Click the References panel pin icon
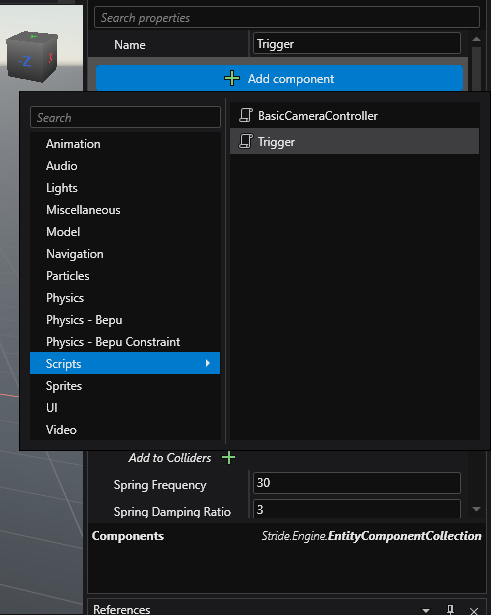Viewport: 491px width, 615px height. pyautogui.click(x=450, y=610)
